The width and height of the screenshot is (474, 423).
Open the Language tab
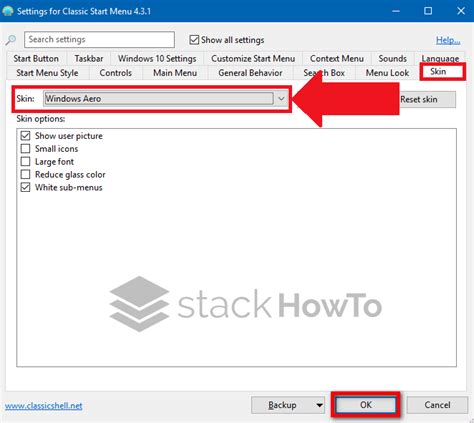click(440, 58)
